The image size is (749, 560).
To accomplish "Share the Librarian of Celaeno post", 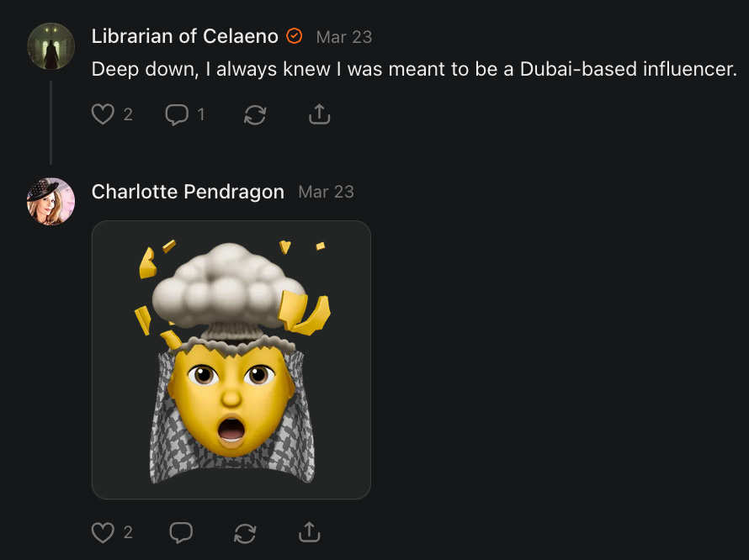I will [x=320, y=114].
